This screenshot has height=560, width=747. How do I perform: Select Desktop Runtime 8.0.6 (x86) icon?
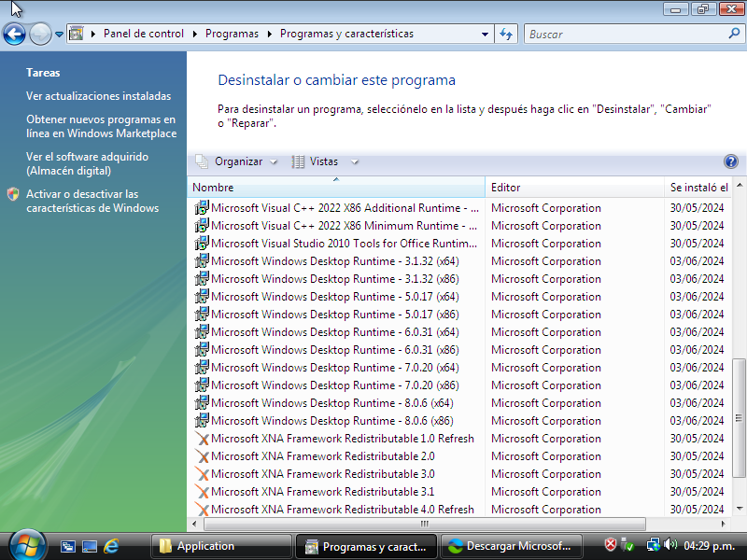pyautogui.click(x=202, y=421)
